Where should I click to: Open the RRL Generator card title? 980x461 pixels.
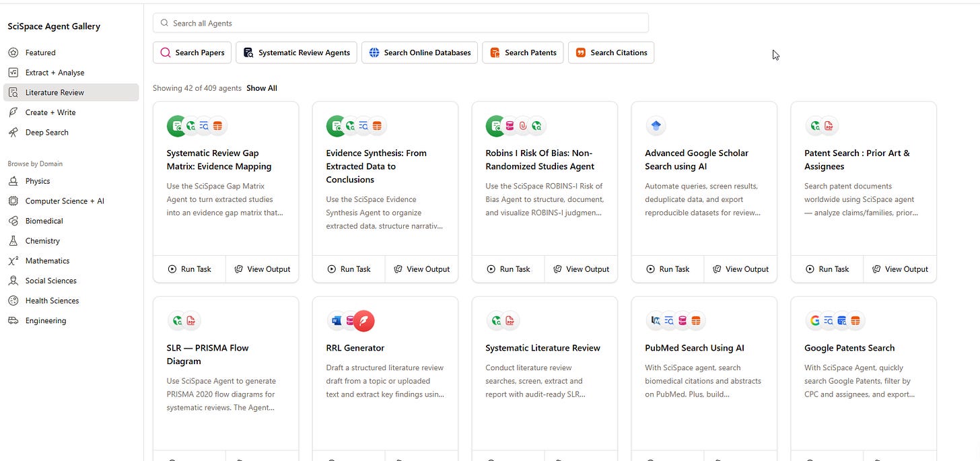click(x=355, y=348)
